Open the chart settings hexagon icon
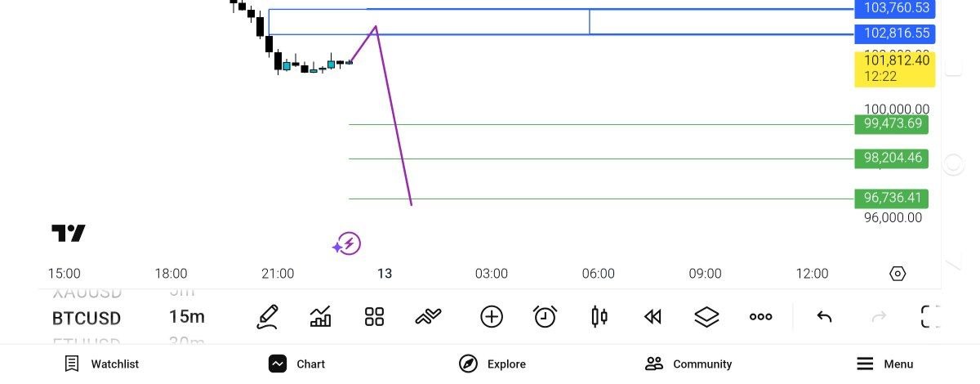 click(x=898, y=274)
